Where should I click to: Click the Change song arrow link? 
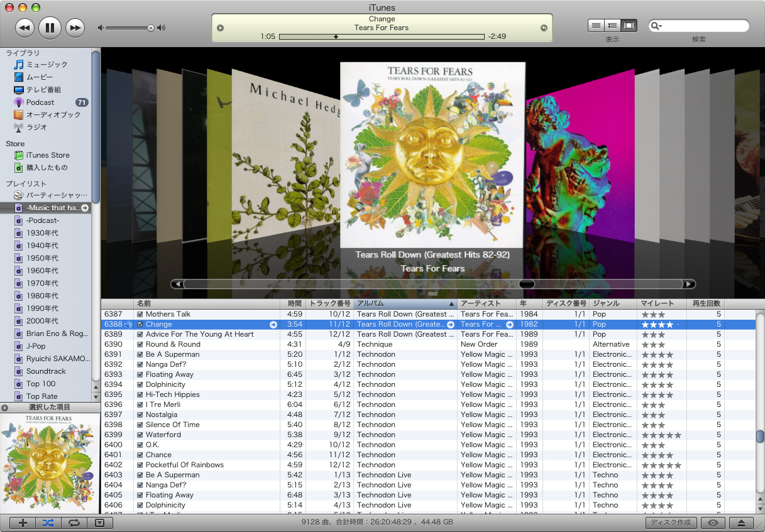[x=273, y=325]
